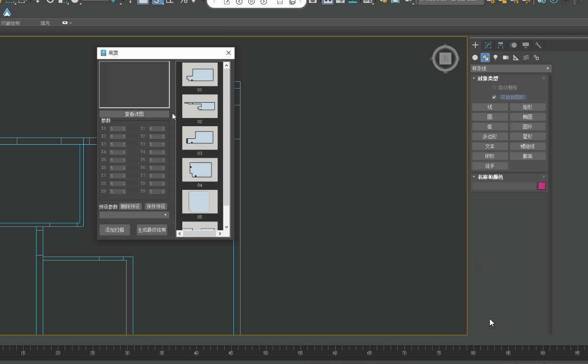Image resolution: width=588 pixels, height=364 pixels.
Task: Toggle the 自动栅格 checkbox
Action: [x=494, y=87]
